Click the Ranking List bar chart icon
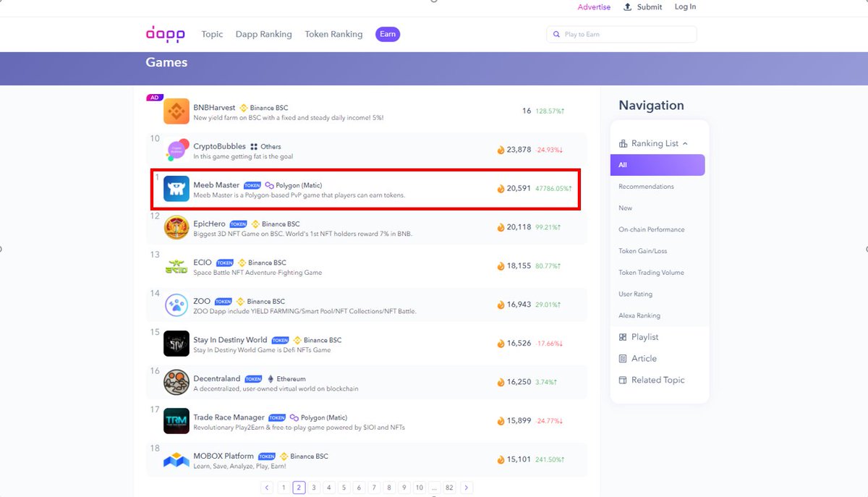 coord(624,143)
